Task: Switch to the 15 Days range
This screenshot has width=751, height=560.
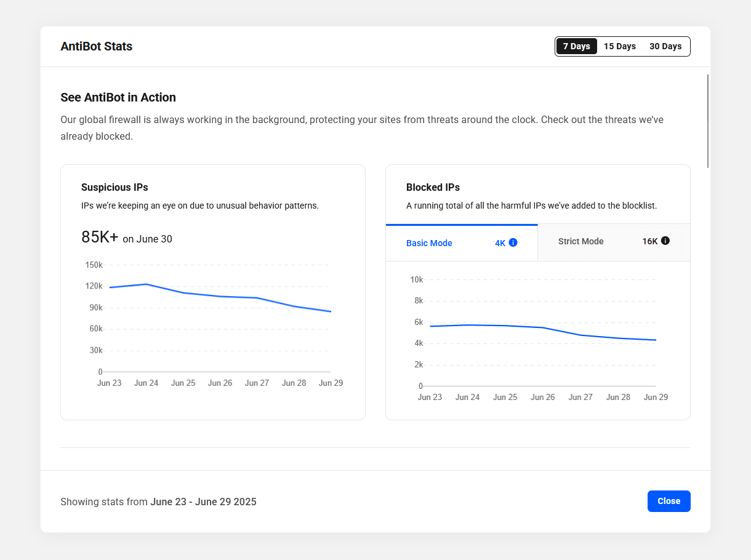Action: [619, 46]
